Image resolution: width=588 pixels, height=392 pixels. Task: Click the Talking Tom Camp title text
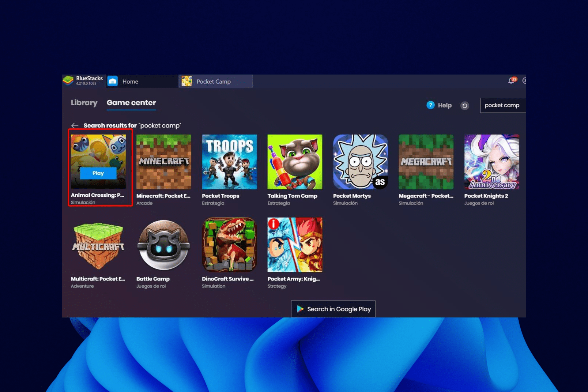(x=292, y=196)
